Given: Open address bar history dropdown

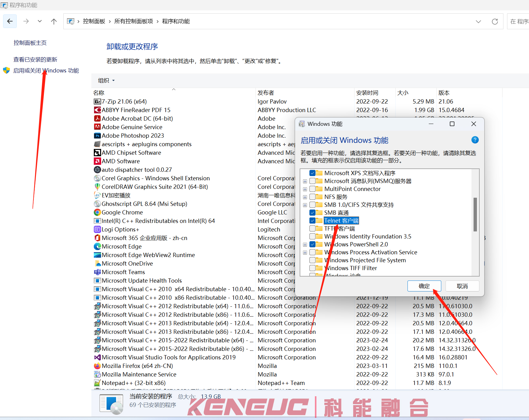Looking at the screenshot, I should point(478,21).
